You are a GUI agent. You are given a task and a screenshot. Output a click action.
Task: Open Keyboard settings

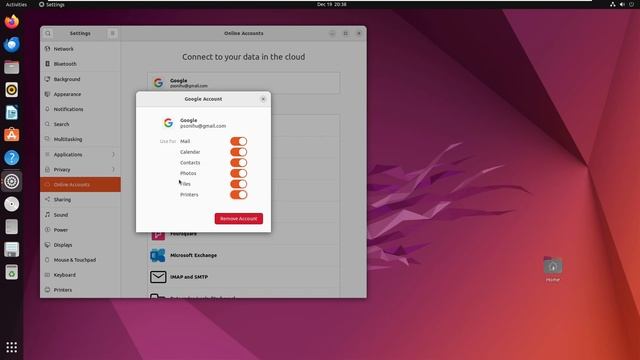click(80, 275)
